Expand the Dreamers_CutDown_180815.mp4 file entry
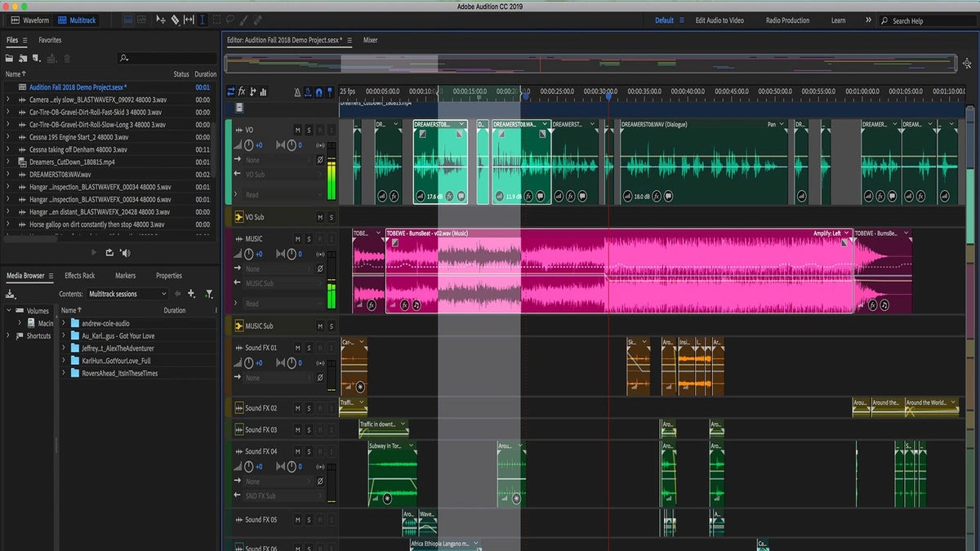The height and width of the screenshot is (551, 980). [x=8, y=162]
